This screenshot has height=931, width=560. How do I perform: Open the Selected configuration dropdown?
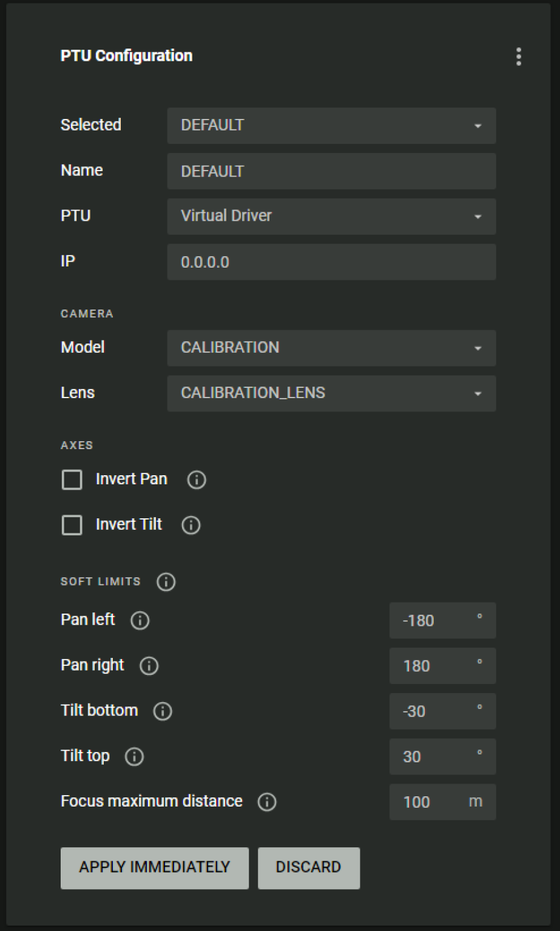[331, 126]
